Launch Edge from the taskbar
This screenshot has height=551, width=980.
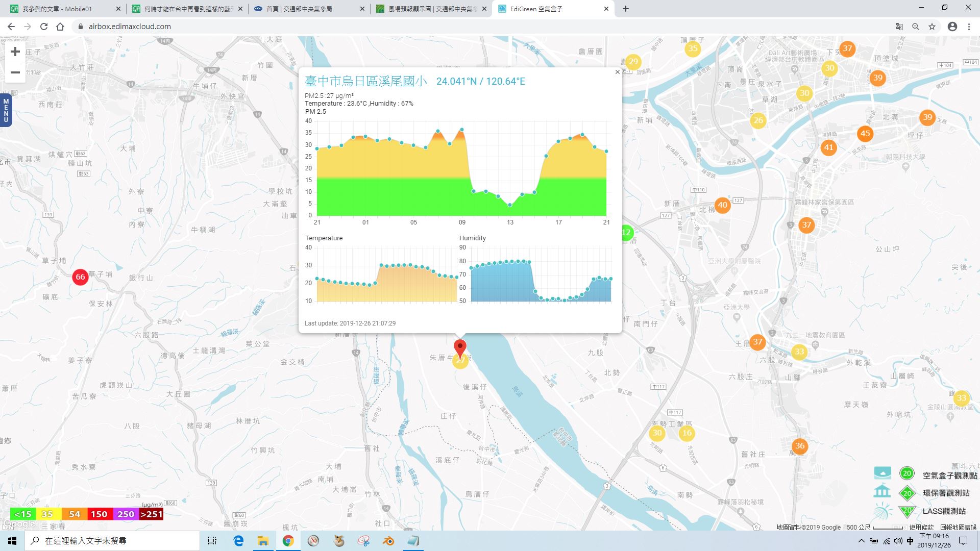[x=238, y=541]
